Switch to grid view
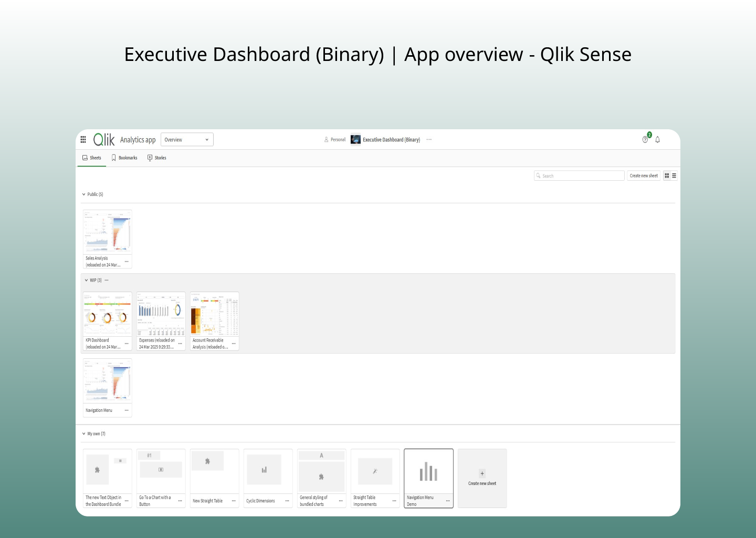 [667, 176]
